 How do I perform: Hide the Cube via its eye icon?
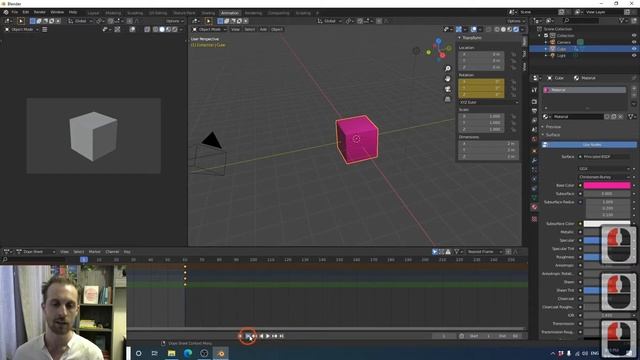click(634, 49)
